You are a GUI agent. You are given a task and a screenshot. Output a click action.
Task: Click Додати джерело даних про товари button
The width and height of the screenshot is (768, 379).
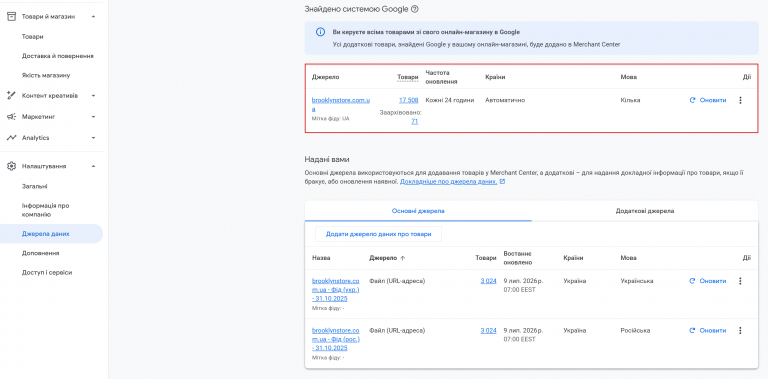point(379,234)
